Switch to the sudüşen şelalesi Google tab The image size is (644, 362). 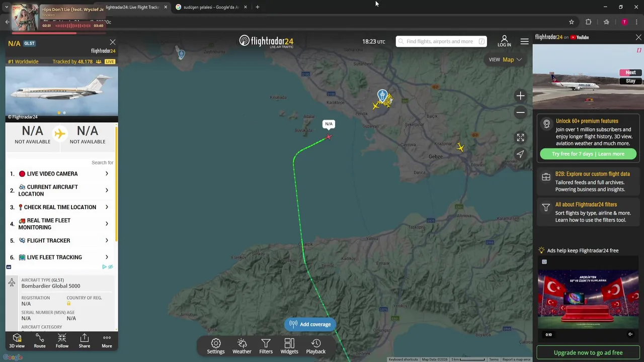coord(211,7)
